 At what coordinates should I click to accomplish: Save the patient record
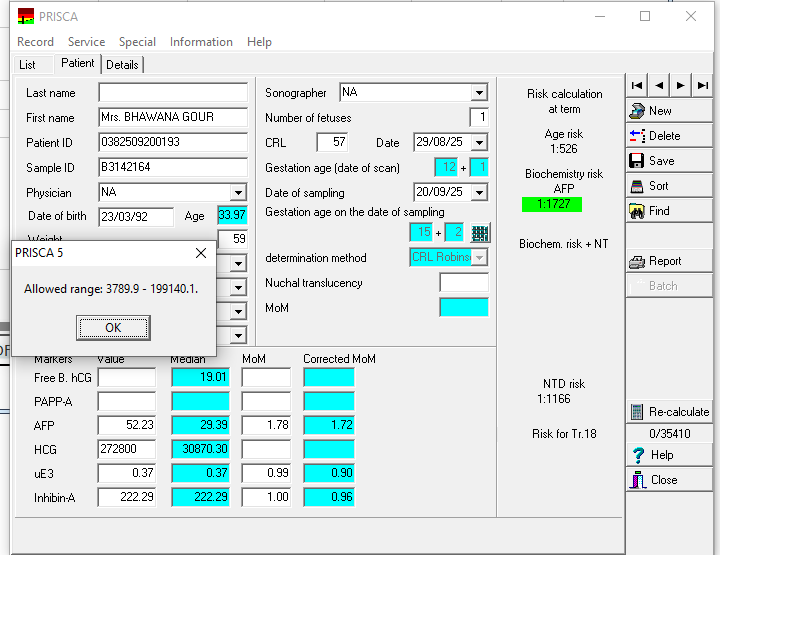[x=669, y=161]
